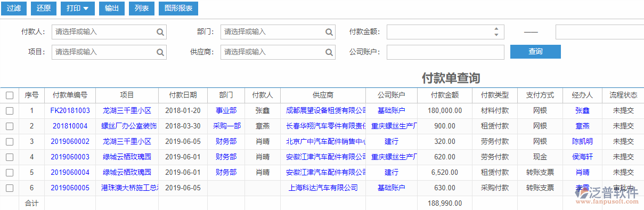The height and width of the screenshot is (210, 644).
Task: Focus the 供应商 input field
Action: (278, 52)
